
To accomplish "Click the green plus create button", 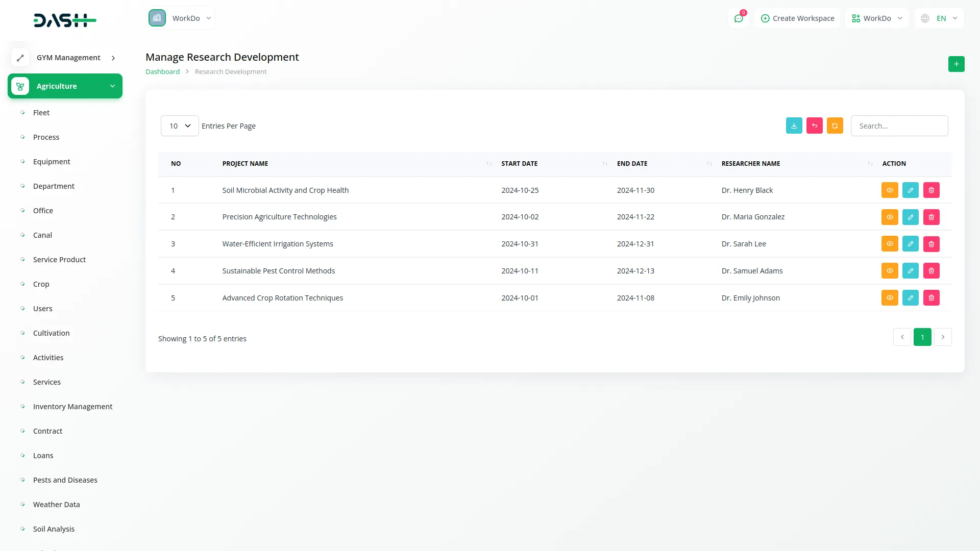I will (956, 64).
